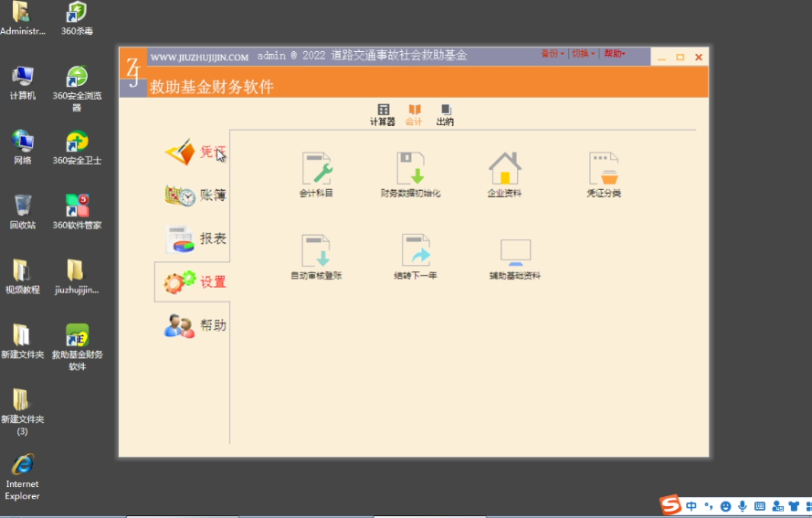
Task: Select the 会计 accounting module
Action: pyautogui.click(x=414, y=114)
